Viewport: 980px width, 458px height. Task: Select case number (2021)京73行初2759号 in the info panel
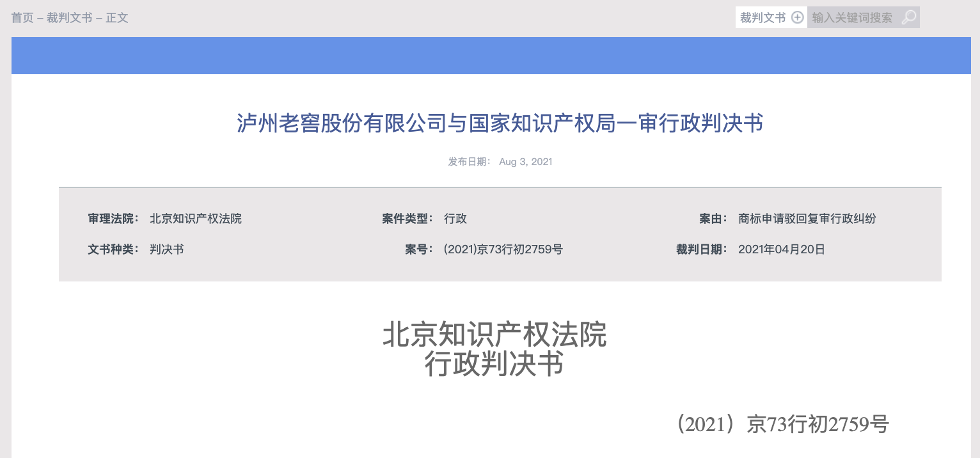(503, 249)
